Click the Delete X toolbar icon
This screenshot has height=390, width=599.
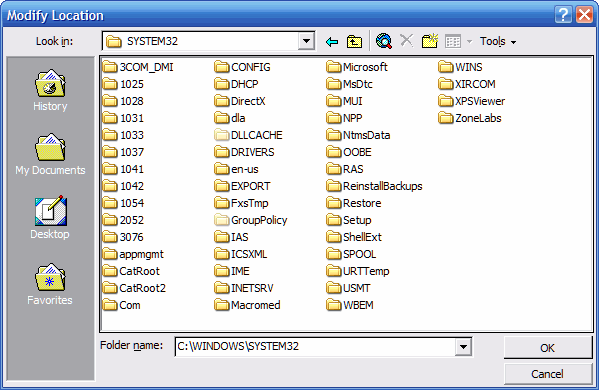[x=406, y=40]
